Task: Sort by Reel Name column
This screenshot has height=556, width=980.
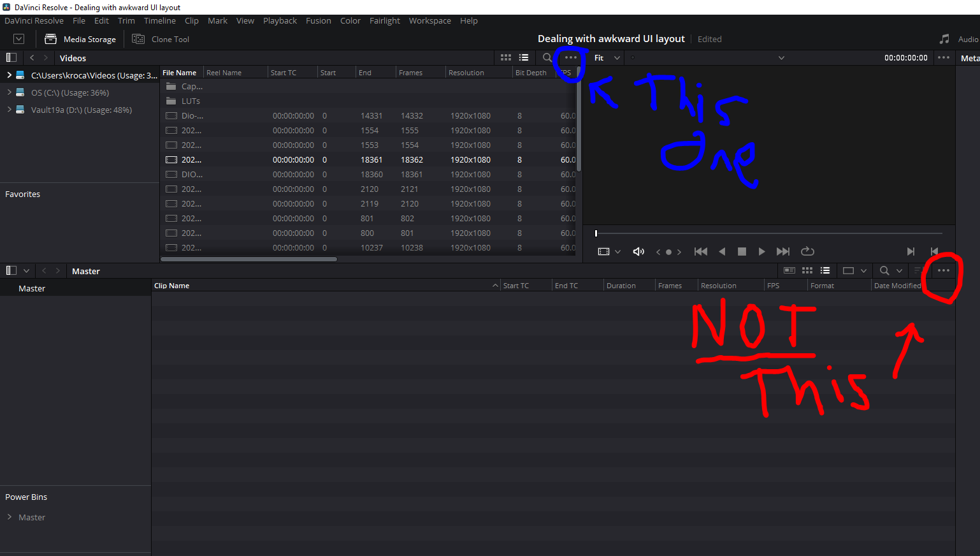Action: [x=235, y=73]
